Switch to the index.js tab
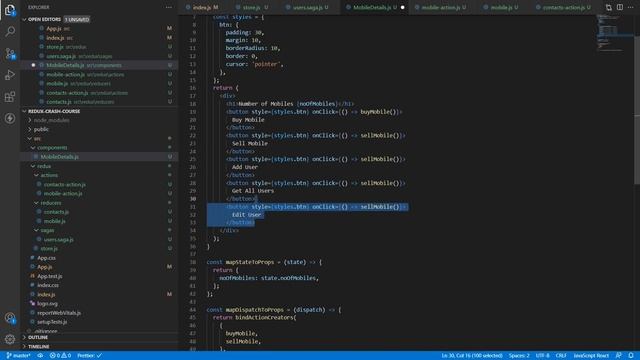Screen dimensions: 640x360 pyautogui.click(x=202, y=7)
